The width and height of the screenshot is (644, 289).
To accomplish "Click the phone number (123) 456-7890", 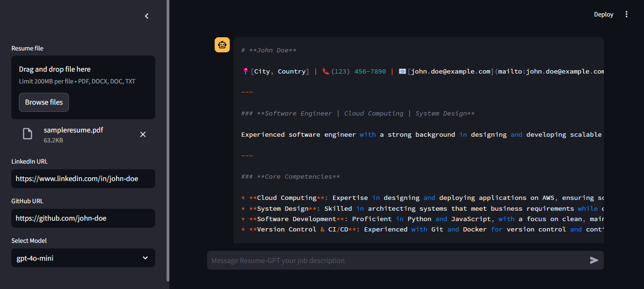I will [359, 71].
